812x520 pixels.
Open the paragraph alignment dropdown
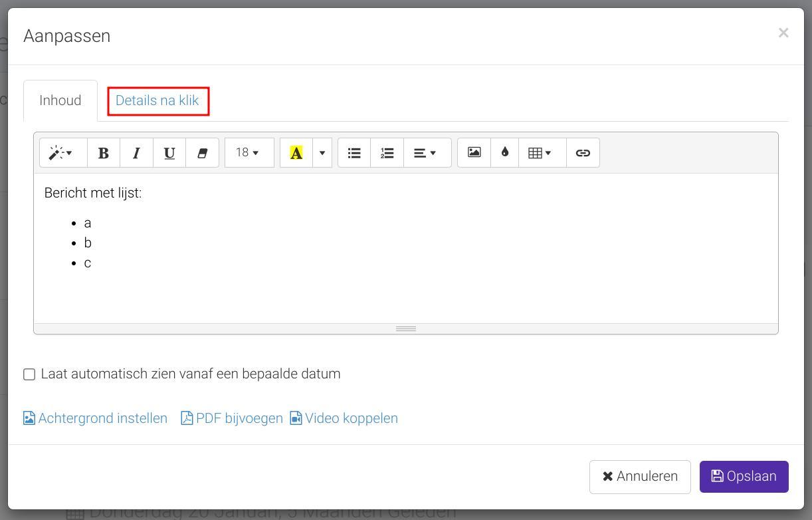[427, 153]
